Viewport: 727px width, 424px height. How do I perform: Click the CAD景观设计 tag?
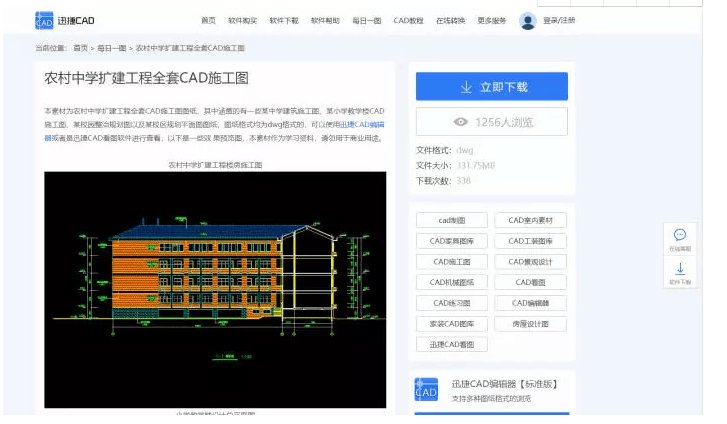point(530,262)
